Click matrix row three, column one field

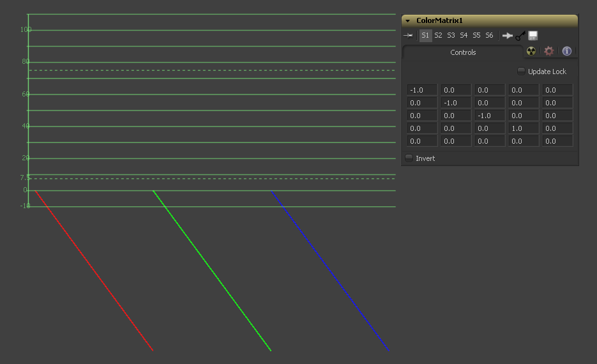click(422, 116)
